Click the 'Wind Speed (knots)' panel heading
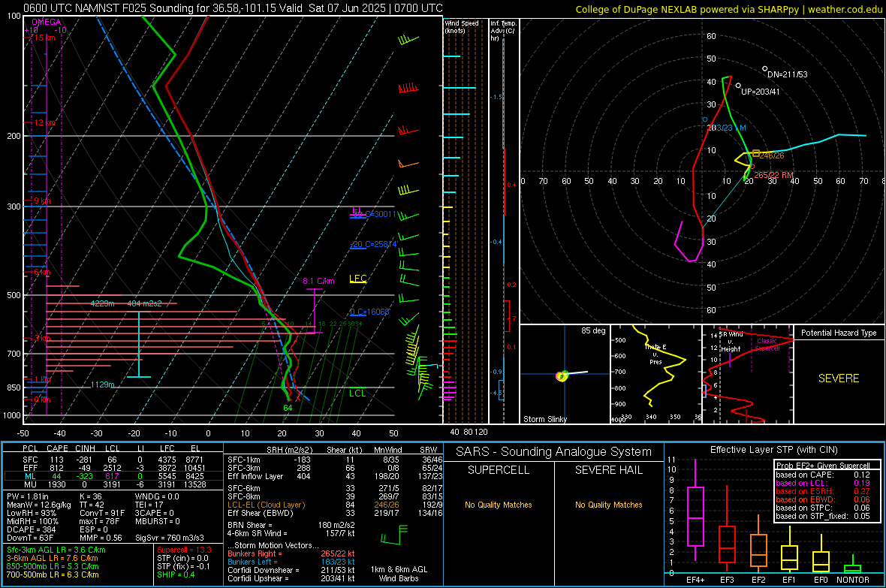 [x=462, y=26]
